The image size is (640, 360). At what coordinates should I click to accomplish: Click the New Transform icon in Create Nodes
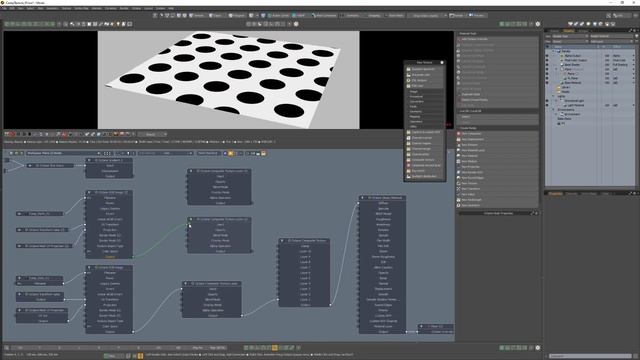point(459,189)
